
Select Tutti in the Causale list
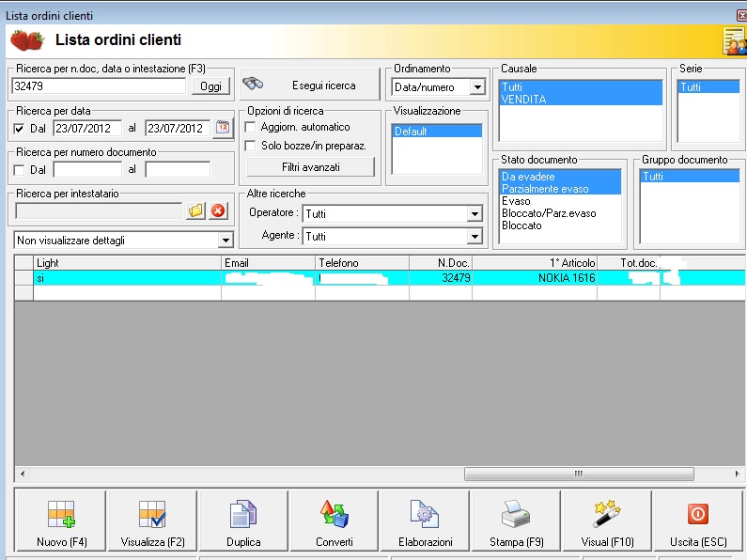click(581, 87)
